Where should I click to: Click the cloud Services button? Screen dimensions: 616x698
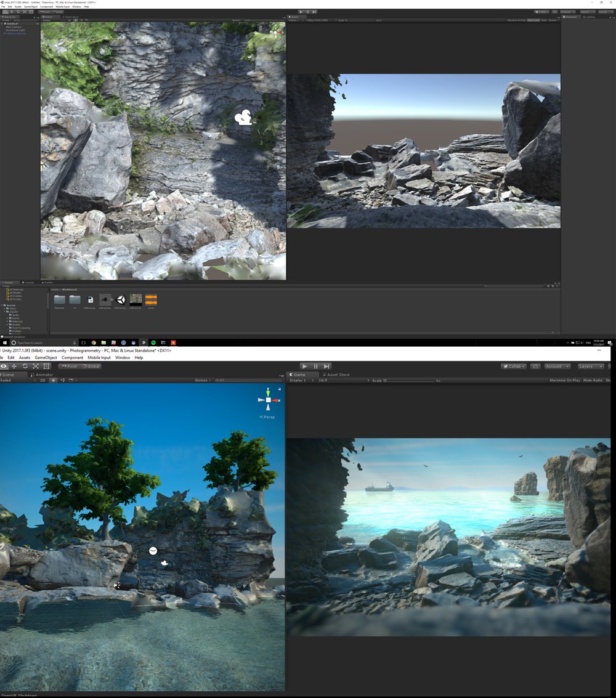[536, 367]
